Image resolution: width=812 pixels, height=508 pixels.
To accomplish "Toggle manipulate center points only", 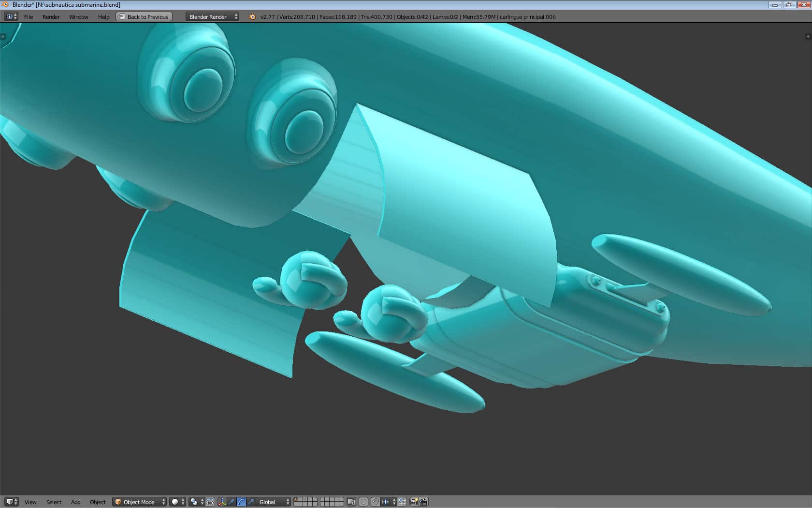I will pos(210,502).
